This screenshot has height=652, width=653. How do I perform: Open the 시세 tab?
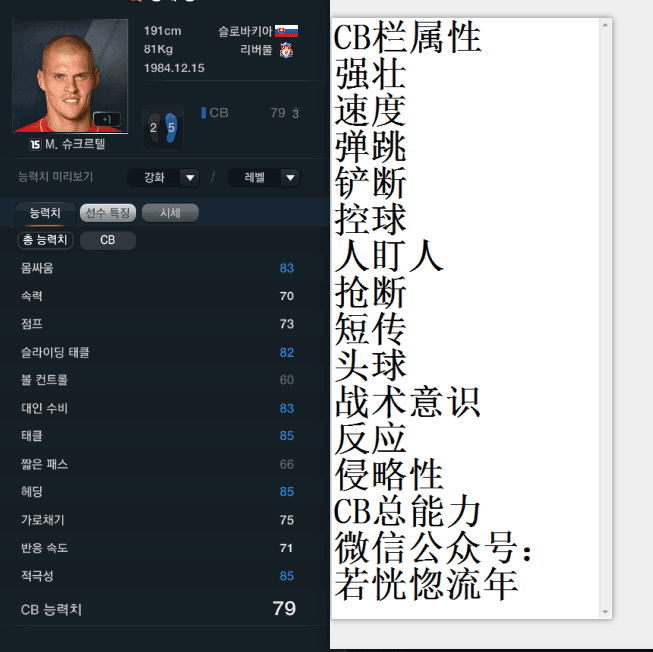coord(170,213)
